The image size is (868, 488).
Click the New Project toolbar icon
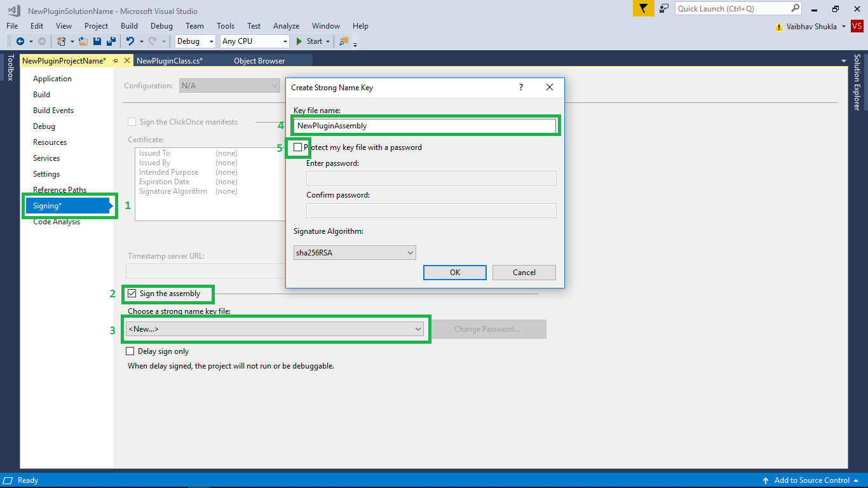[x=60, y=41]
